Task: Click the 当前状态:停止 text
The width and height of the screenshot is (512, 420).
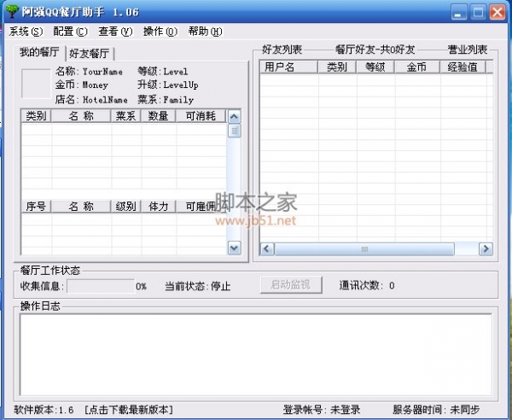Action: [198, 286]
